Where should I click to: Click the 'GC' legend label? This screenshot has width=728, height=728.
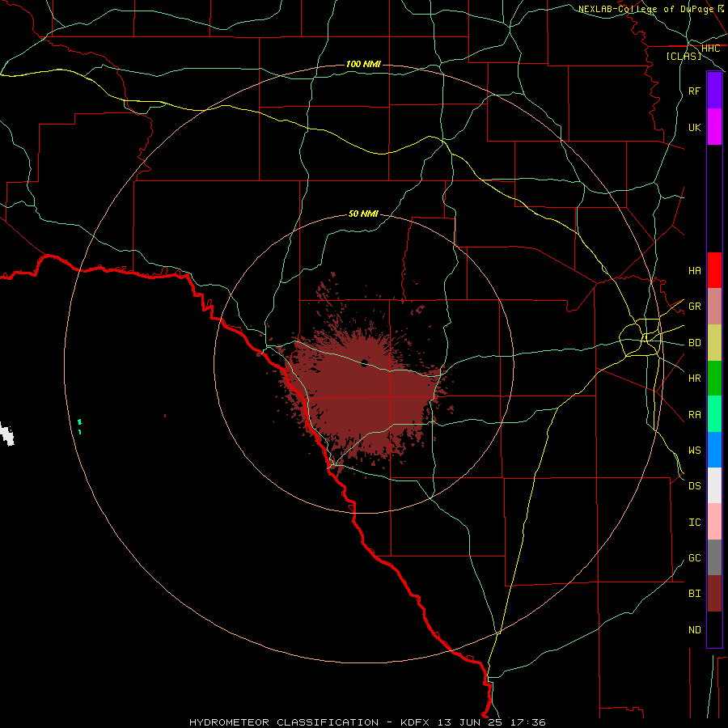pyautogui.click(x=695, y=558)
